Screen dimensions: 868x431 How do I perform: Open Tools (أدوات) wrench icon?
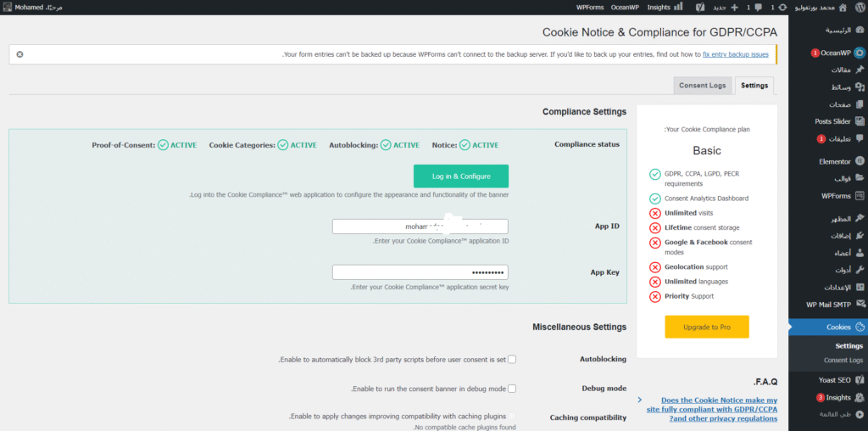[860, 270]
